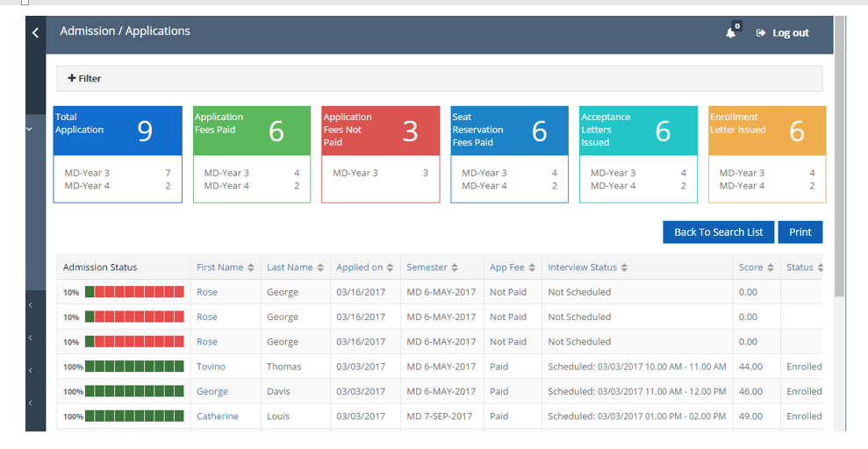The height and width of the screenshot is (449, 868).
Task: Click the Print button
Action: click(800, 232)
